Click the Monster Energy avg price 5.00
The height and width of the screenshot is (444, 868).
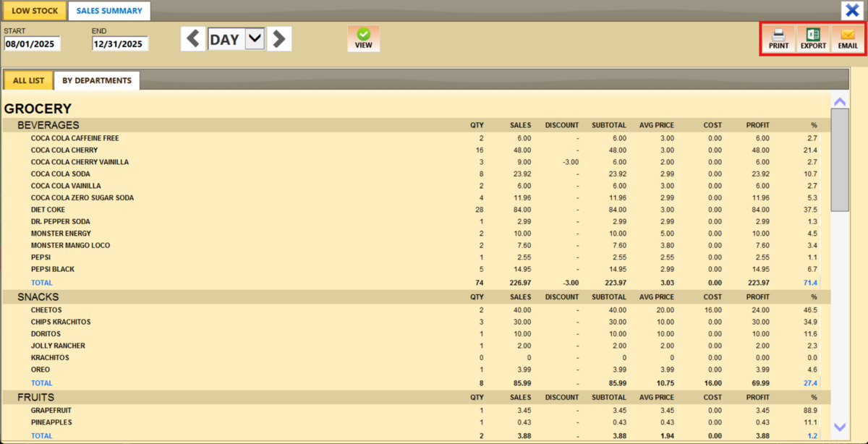[x=665, y=234]
